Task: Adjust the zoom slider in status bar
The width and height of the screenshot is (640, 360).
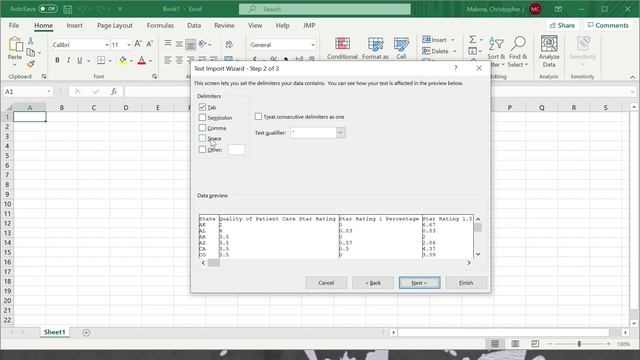Action: 579,344
